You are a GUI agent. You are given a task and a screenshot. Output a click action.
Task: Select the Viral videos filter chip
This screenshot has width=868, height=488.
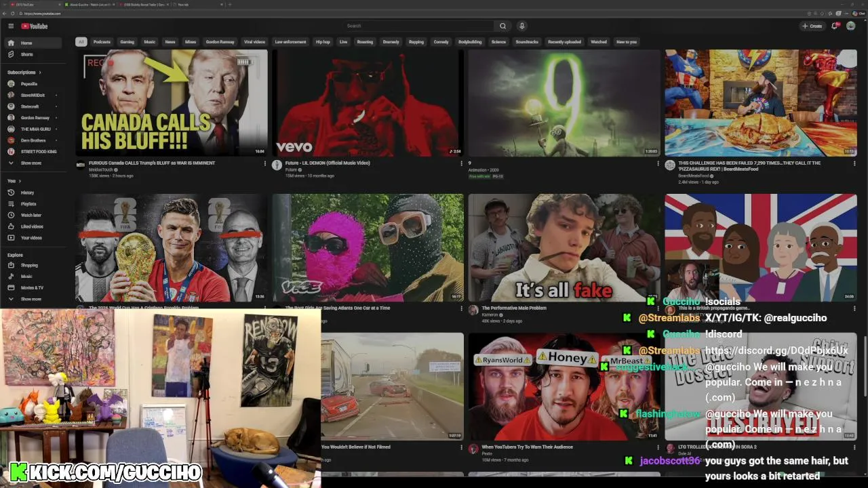[255, 42]
